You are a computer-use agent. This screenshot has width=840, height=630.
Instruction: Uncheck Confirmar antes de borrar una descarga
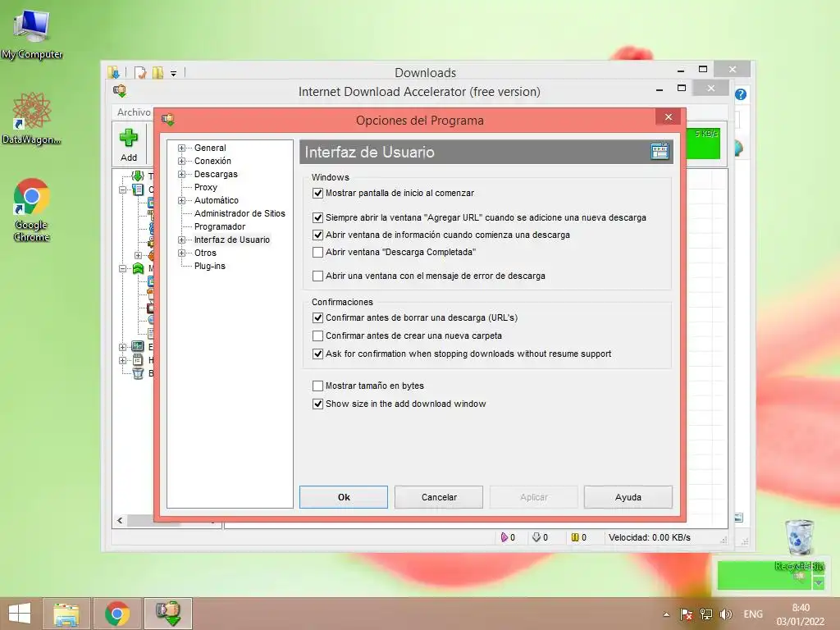(x=317, y=317)
